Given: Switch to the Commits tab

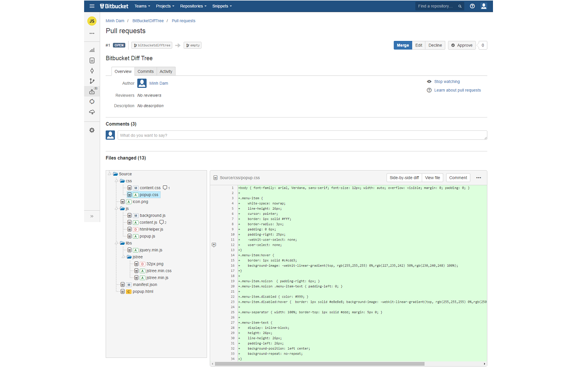Looking at the screenshot, I should pyautogui.click(x=145, y=71).
